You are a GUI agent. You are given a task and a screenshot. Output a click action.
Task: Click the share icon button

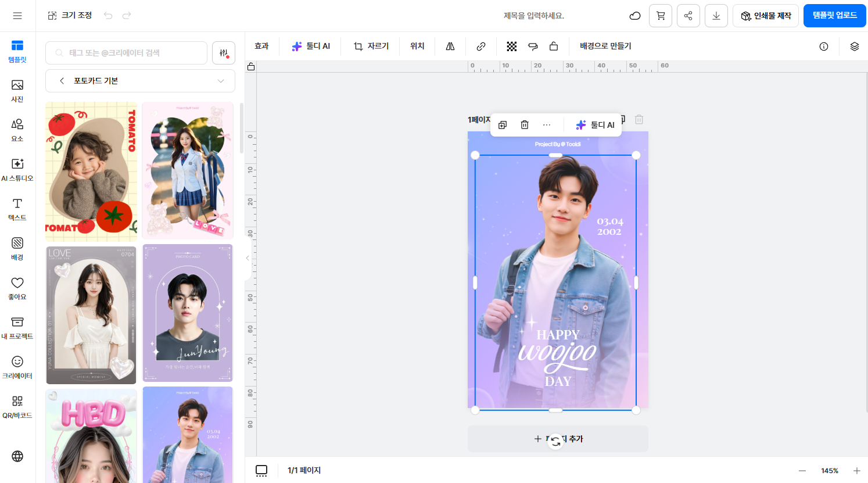tap(688, 16)
